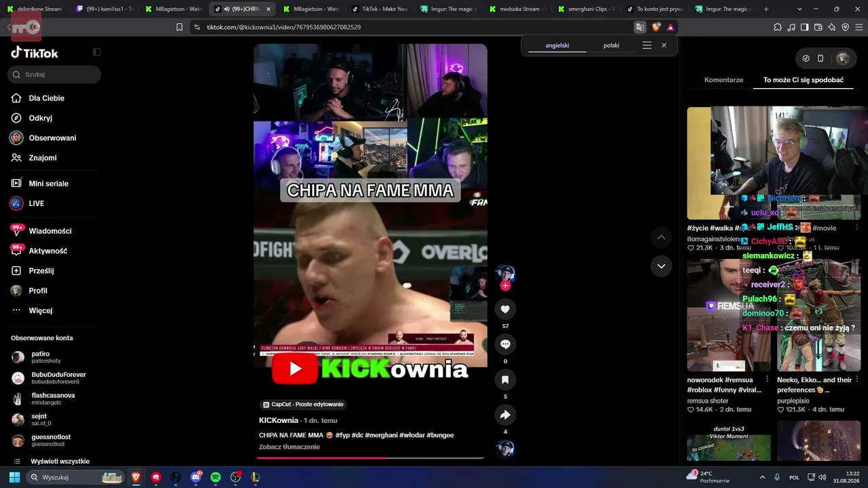This screenshot has width=868, height=488.
Task: Open Mini seriale section
Action: [x=48, y=184]
